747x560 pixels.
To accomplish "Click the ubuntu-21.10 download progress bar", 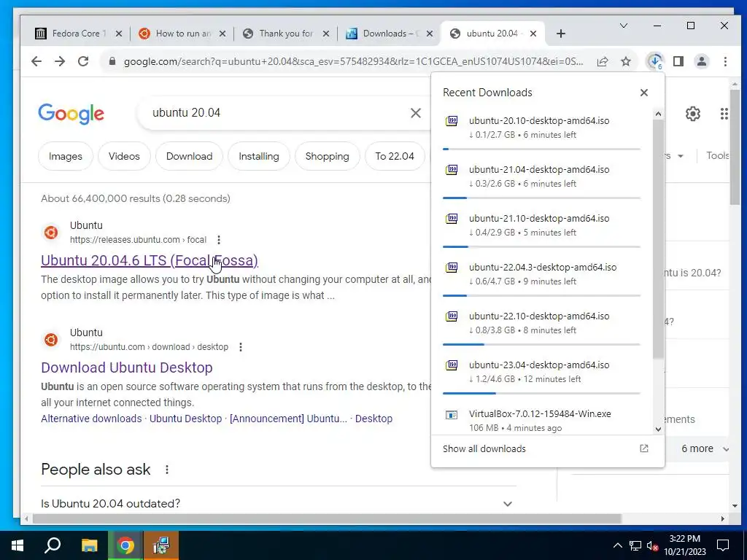I will pyautogui.click(x=542, y=246).
